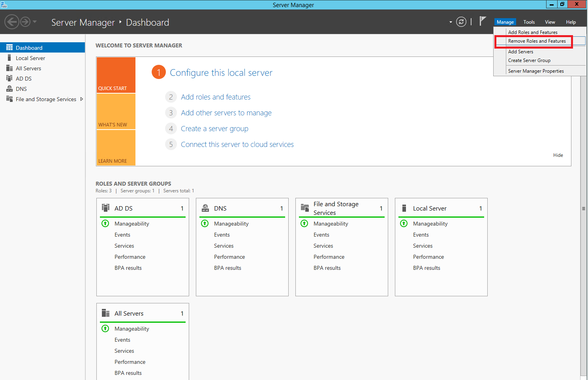Select Add Servers menu entry
This screenshot has height=380, width=588.
coord(520,52)
